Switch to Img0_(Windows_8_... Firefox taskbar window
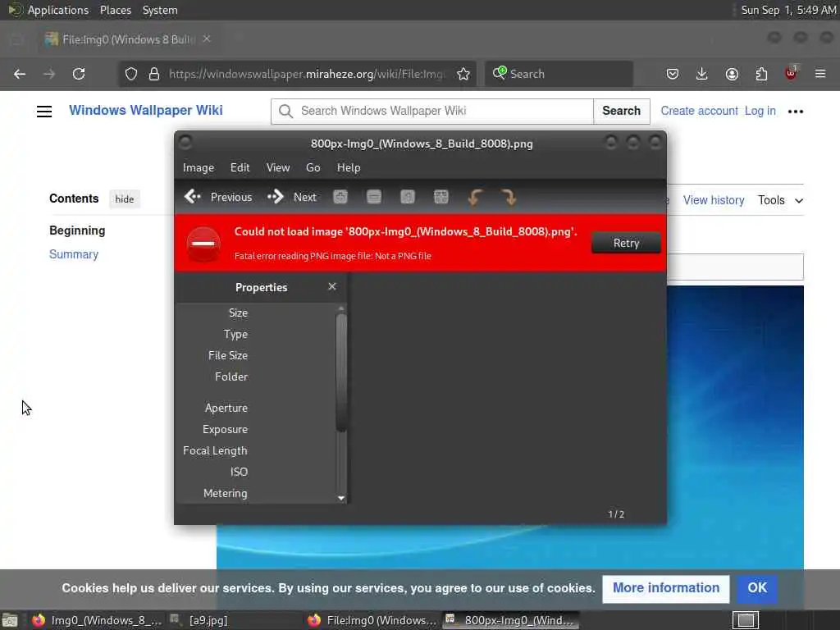Viewport: 840px width, 630px height. click(97, 620)
